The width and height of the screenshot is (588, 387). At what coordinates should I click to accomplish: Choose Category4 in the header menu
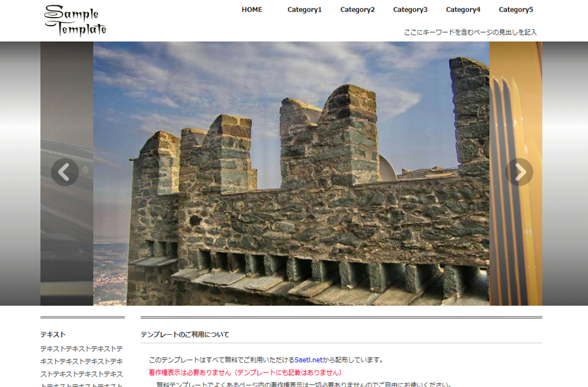point(463,10)
